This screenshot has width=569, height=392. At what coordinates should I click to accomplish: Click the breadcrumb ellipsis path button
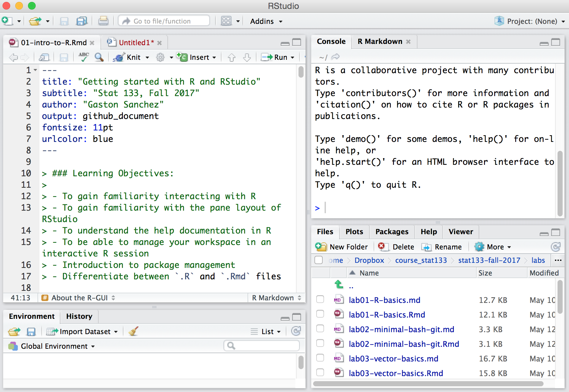tap(558, 260)
